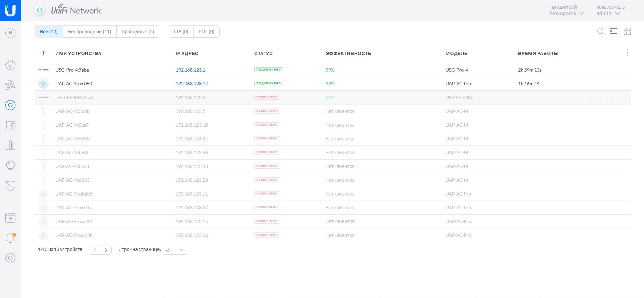644x298 pixels.
Task: Switch to list view layout
Action: coord(613,31)
